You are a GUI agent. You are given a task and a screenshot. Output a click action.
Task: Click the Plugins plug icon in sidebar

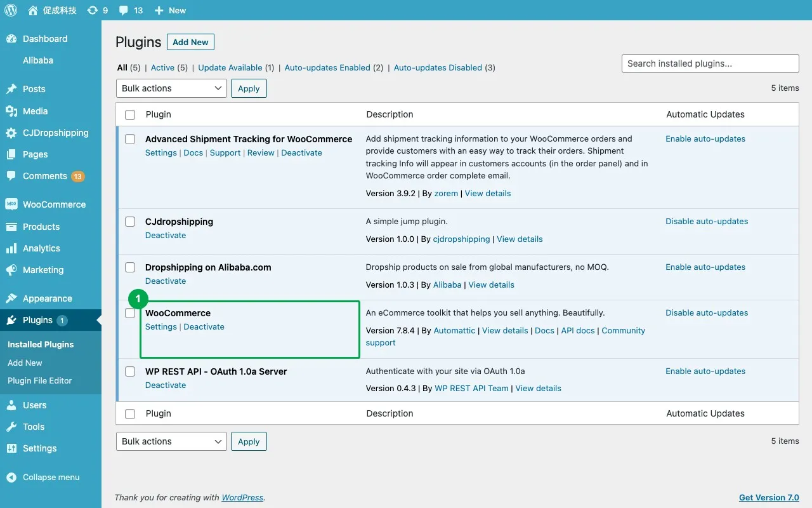11,320
